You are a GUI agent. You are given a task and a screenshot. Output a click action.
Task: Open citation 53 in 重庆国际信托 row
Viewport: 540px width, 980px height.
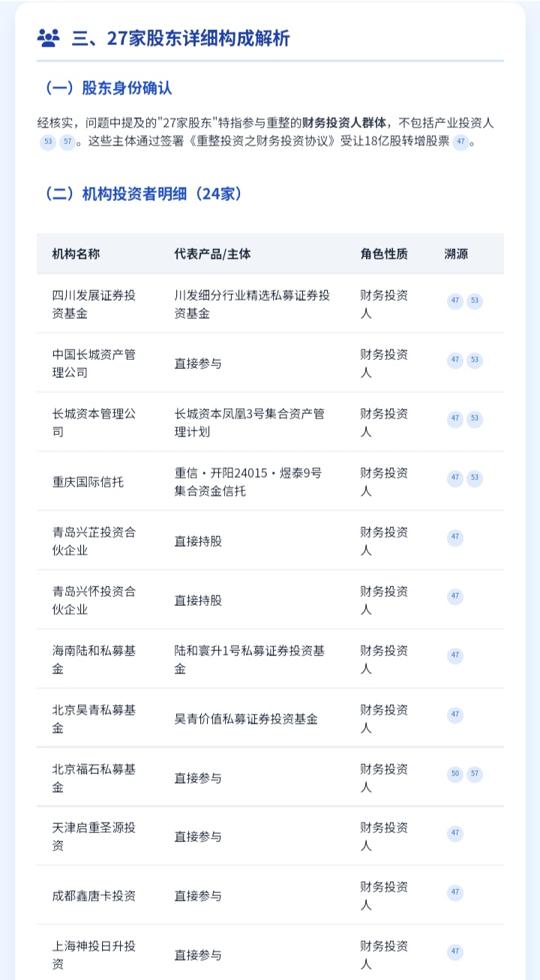(474, 478)
